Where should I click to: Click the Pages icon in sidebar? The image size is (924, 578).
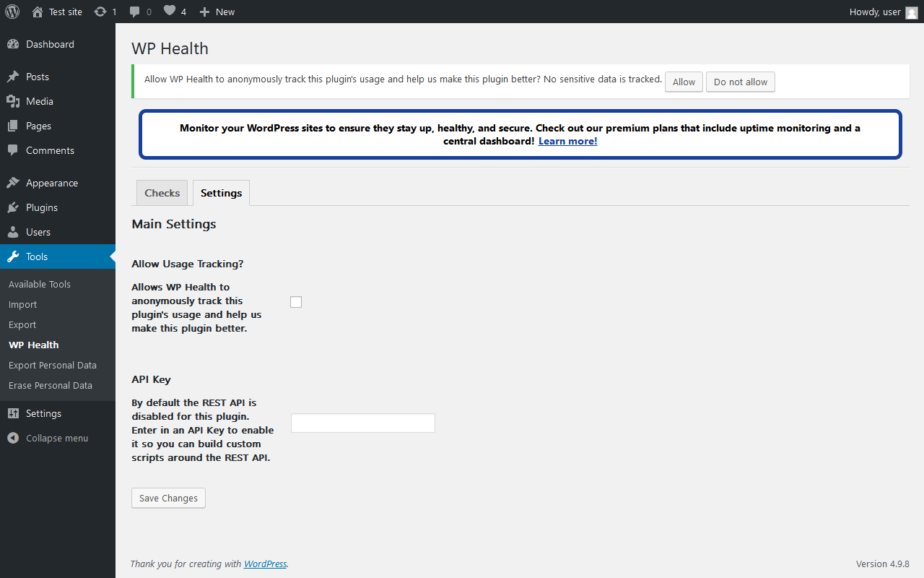(13, 126)
